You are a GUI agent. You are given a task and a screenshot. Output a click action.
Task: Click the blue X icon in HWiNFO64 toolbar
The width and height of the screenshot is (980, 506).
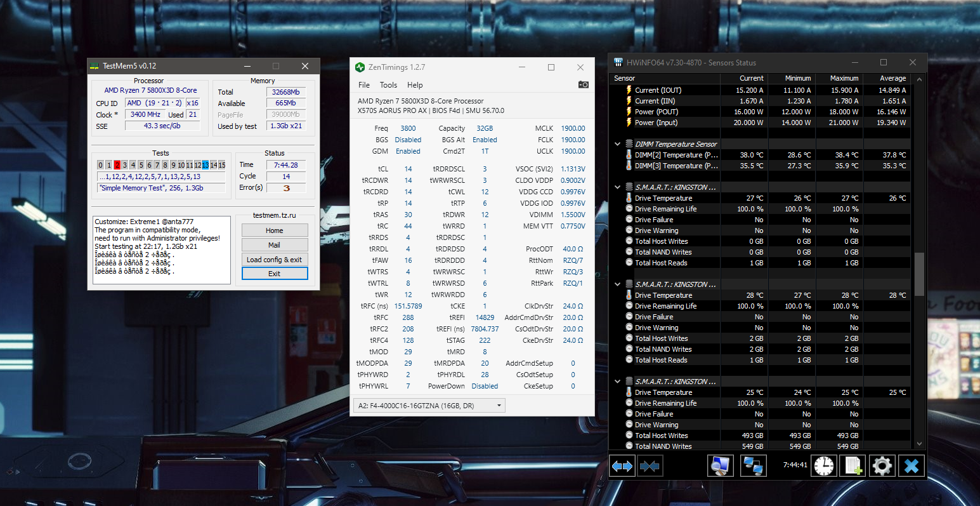coord(911,466)
